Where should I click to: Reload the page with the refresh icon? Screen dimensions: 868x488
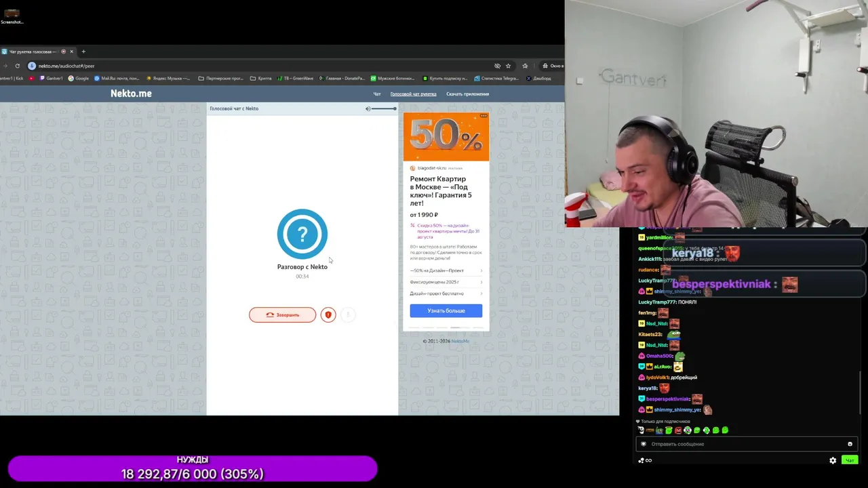point(17,66)
